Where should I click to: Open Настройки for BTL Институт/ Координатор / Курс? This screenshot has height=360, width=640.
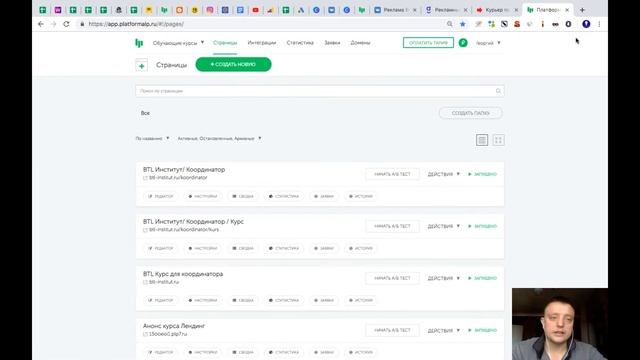[x=203, y=248]
